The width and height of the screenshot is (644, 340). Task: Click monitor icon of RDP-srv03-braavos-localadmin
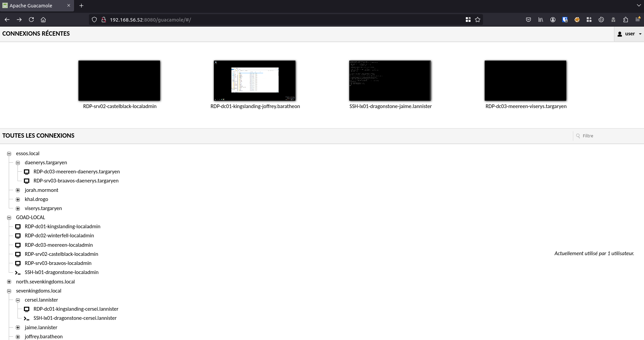(18, 263)
